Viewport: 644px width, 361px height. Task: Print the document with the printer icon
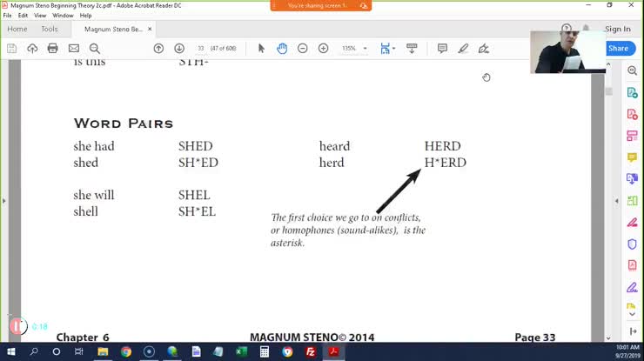tap(52, 49)
